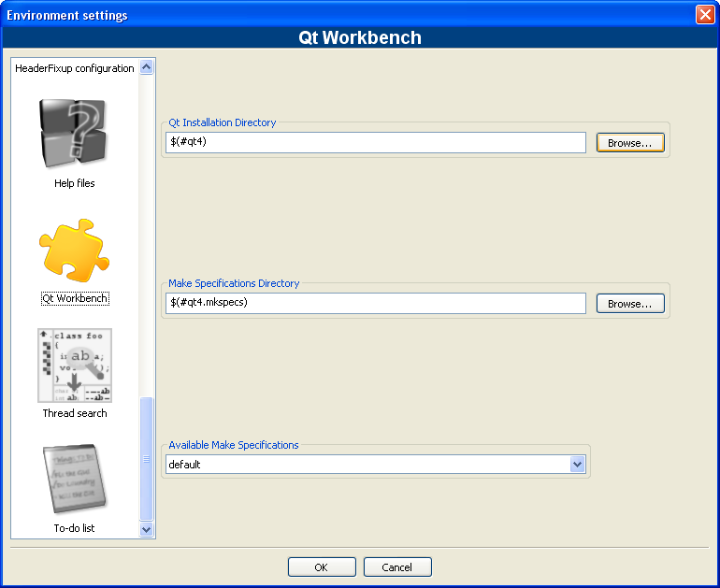The width and height of the screenshot is (720, 588).
Task: Browse for the Make Specifications Directory
Action: click(x=630, y=304)
